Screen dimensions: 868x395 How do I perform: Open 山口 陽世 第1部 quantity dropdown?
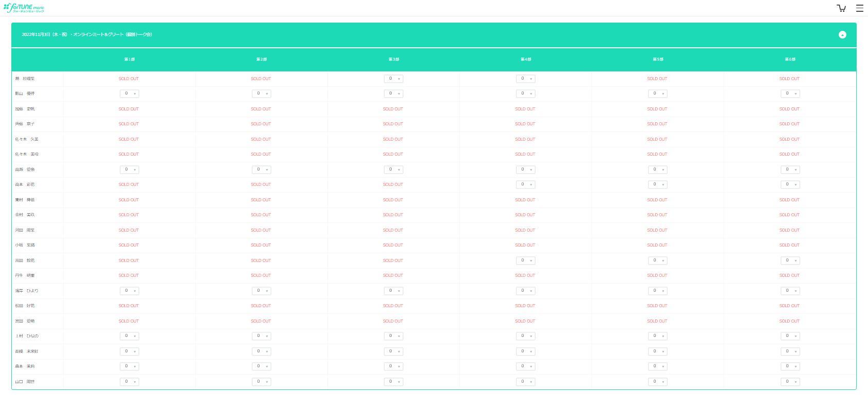(130, 382)
